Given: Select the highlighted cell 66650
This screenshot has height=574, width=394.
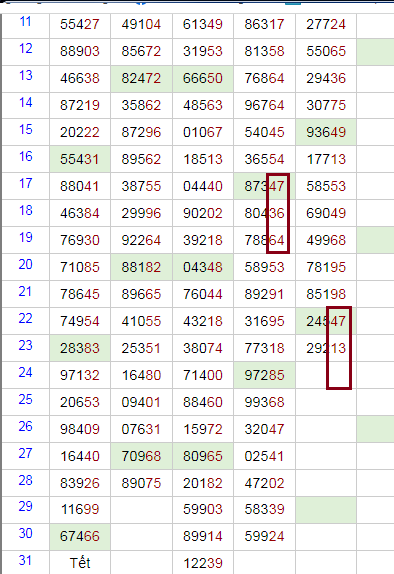Looking at the screenshot, I should pos(203,79).
